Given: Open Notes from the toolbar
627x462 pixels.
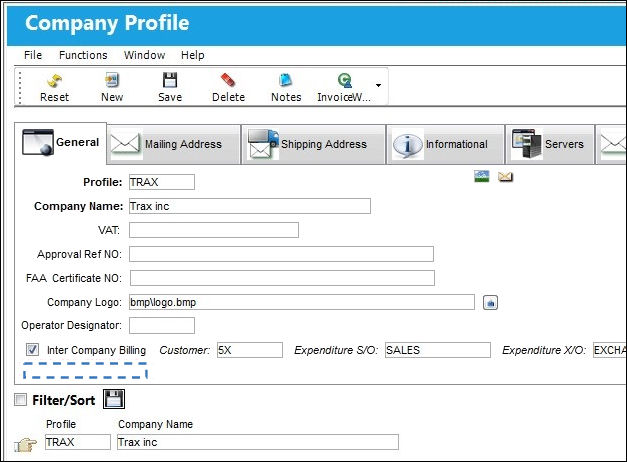Looking at the screenshot, I should pos(286,88).
